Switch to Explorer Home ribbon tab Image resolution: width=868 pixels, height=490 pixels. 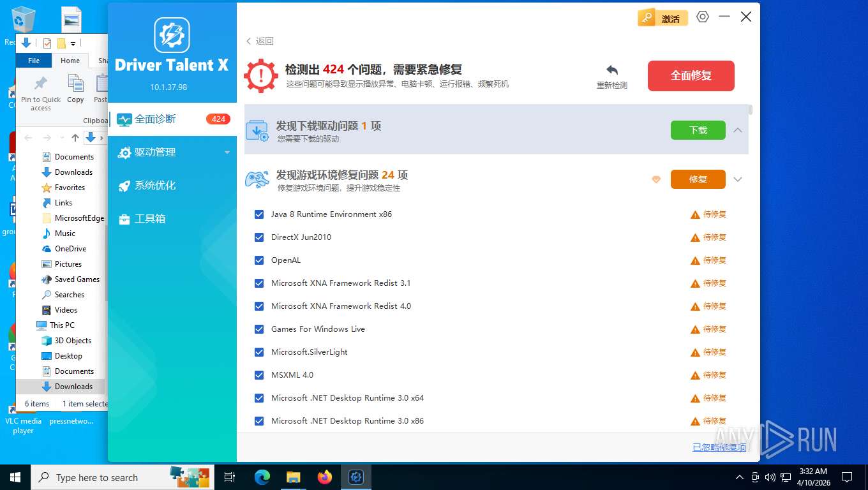[70, 61]
